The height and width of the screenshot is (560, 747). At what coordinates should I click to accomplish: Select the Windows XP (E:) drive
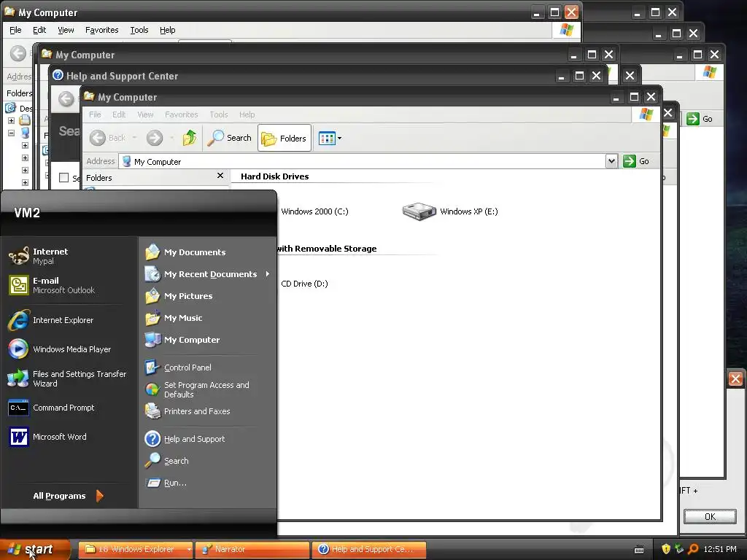point(449,211)
